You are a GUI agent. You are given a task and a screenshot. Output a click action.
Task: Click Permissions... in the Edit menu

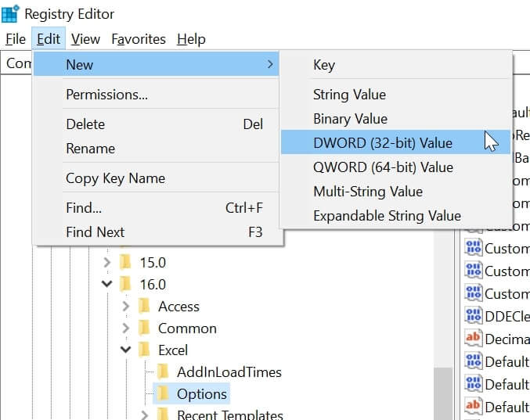point(106,95)
